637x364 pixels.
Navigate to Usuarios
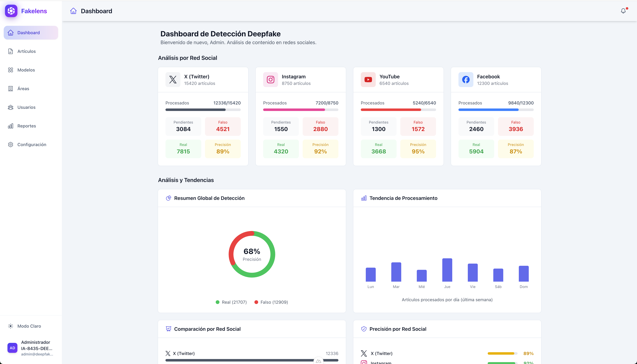pyautogui.click(x=26, y=107)
